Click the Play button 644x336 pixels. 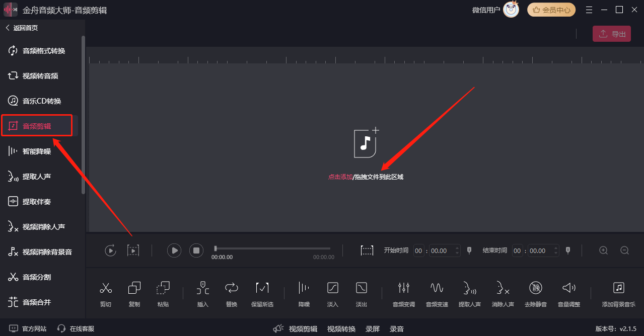coord(174,250)
